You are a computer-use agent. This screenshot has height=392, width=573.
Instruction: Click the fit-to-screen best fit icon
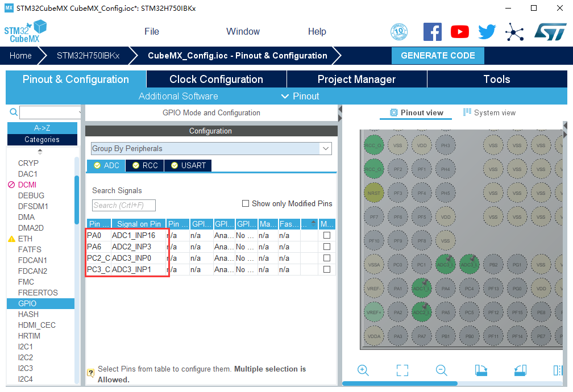click(x=402, y=370)
